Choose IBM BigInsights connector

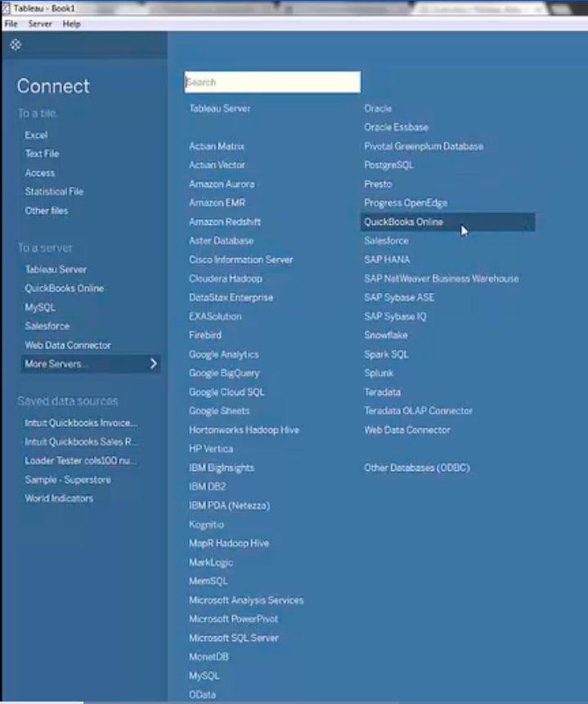pos(222,468)
